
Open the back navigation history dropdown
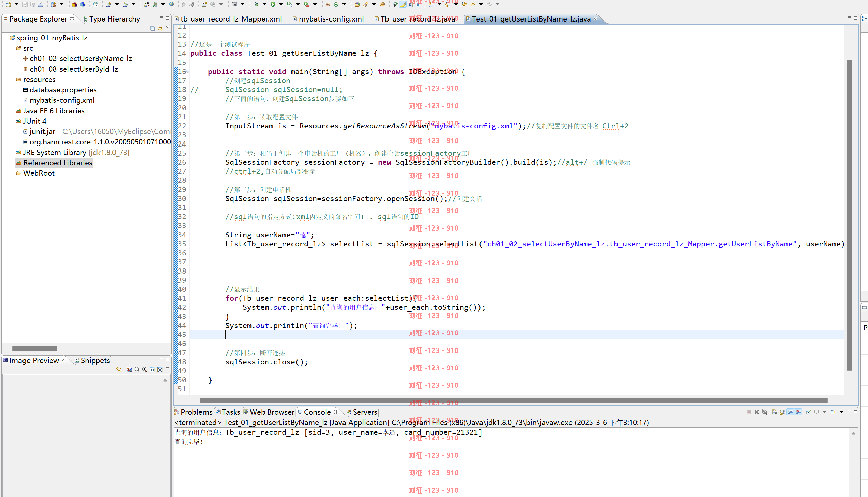[x=481, y=4]
